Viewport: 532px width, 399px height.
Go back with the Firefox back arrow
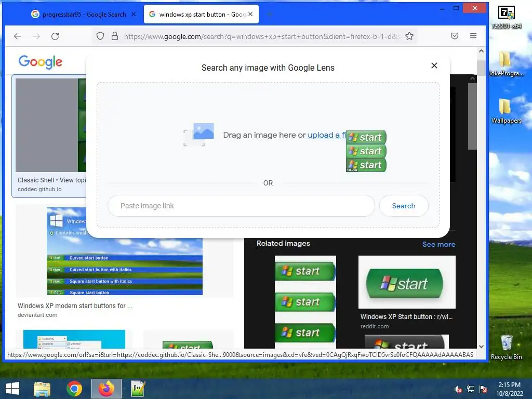18,36
